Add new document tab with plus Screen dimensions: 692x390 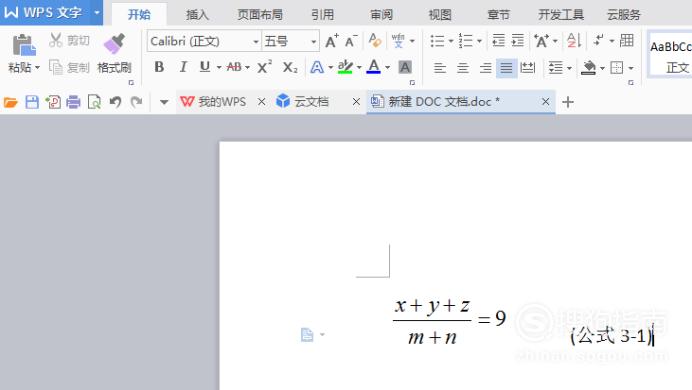click(x=568, y=102)
